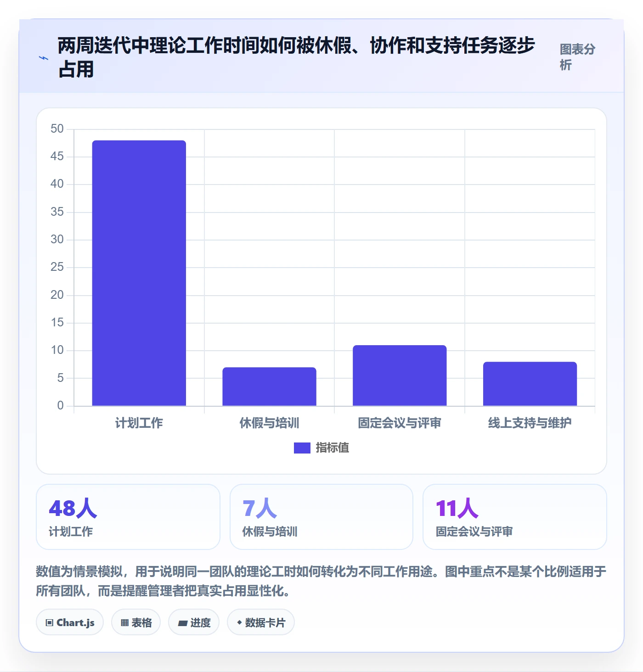
Task: Click the Chart.js tag chip
Action: [x=70, y=622]
